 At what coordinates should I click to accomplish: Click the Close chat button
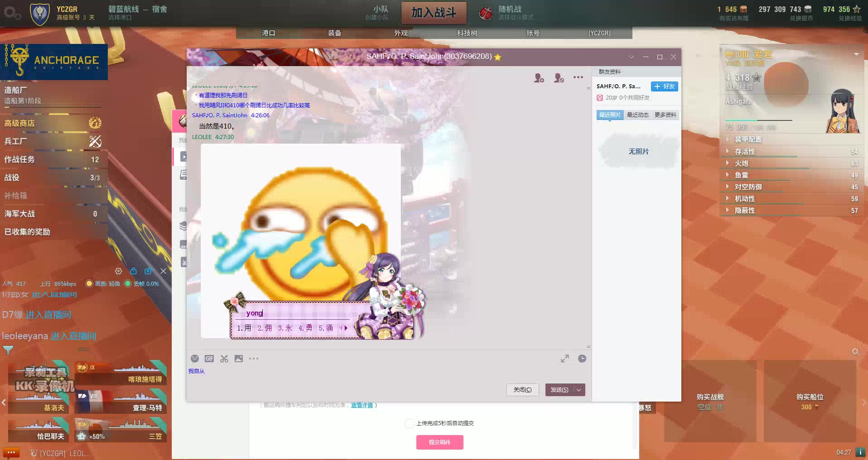522,390
